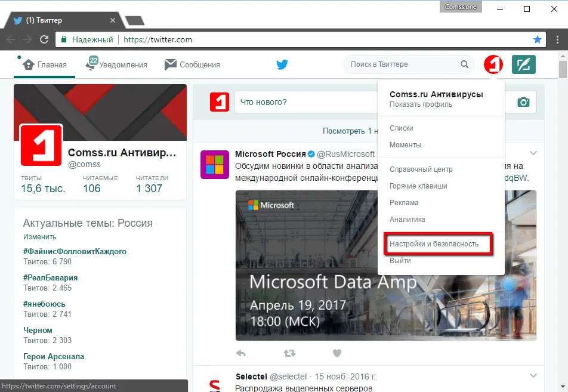The width and height of the screenshot is (568, 392).
Task: Click the Показать профиль link
Action: point(420,104)
